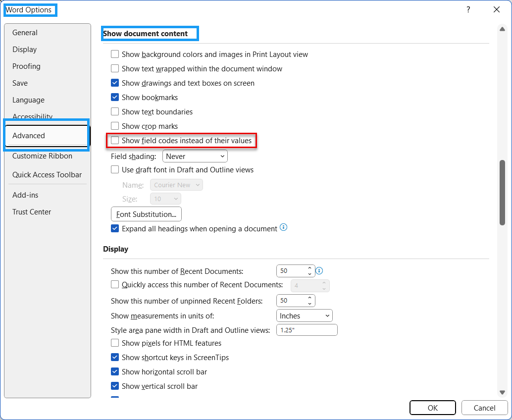
Task: Click the scrollbar down arrow
Action: 502,392
